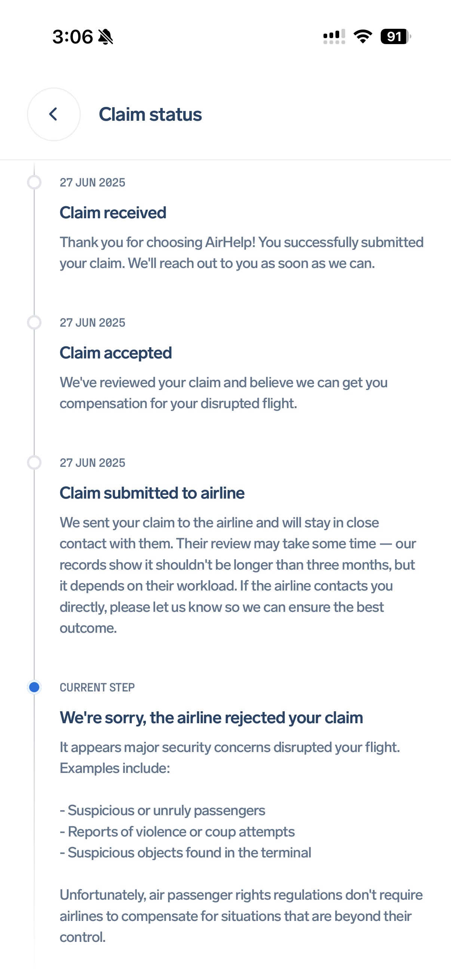This screenshot has width=451, height=980.
Task: Tap the Wi-Fi status icon
Action: coord(363,37)
